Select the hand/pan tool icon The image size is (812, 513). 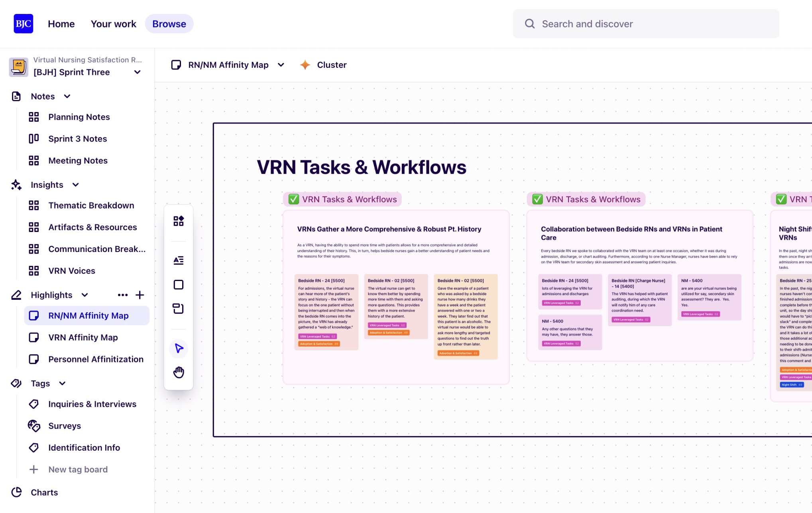[x=179, y=372]
